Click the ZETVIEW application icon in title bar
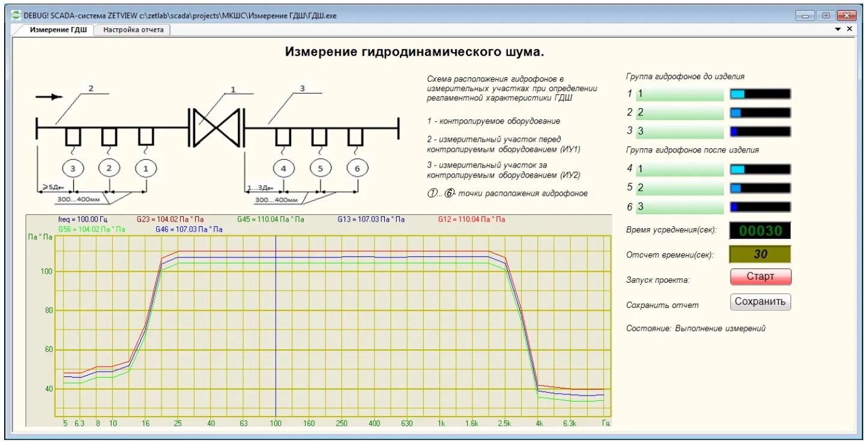The image size is (868, 443). tap(16, 15)
